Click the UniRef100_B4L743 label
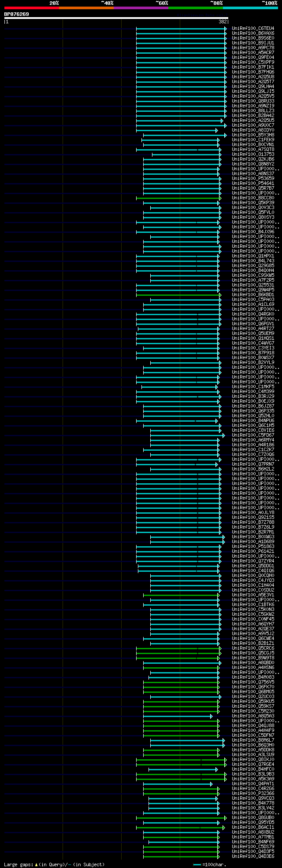282x868 pixels. pyautogui.click(x=253, y=261)
